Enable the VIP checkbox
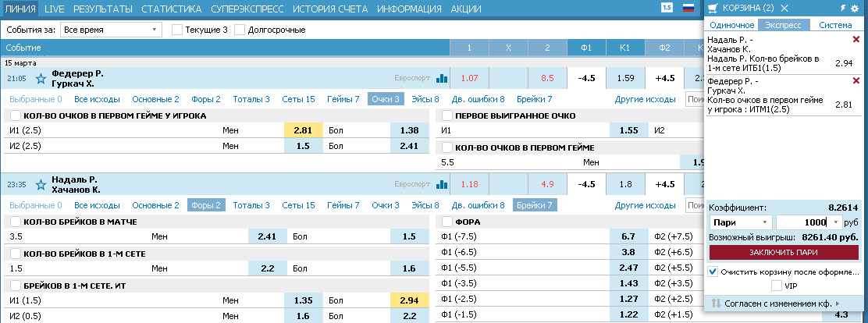The image size is (868, 323). point(777,286)
